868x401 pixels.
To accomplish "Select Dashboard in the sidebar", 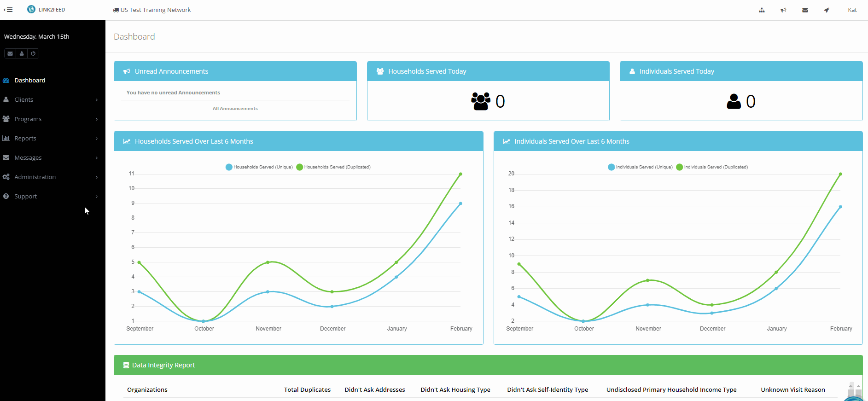I will pyautogui.click(x=30, y=80).
